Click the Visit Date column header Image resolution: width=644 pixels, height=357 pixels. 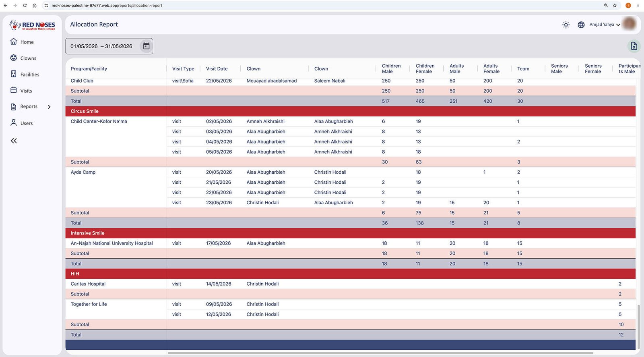coord(217,69)
